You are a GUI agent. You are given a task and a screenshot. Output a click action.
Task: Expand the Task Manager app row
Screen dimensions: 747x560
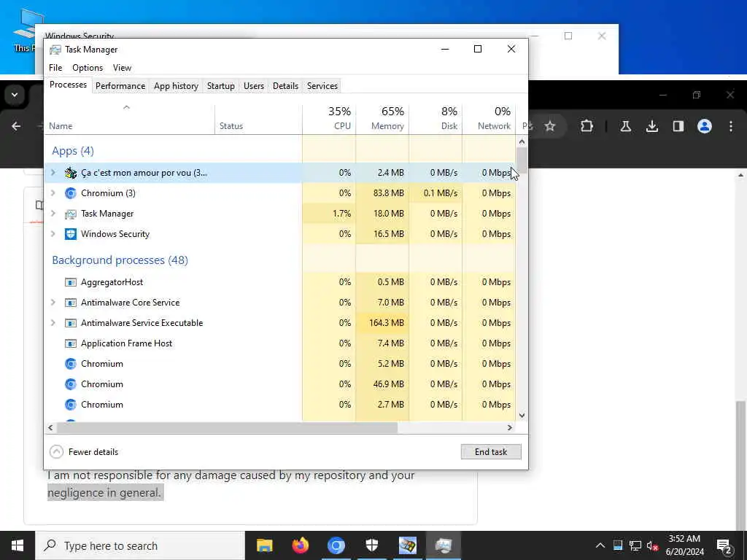coord(53,214)
